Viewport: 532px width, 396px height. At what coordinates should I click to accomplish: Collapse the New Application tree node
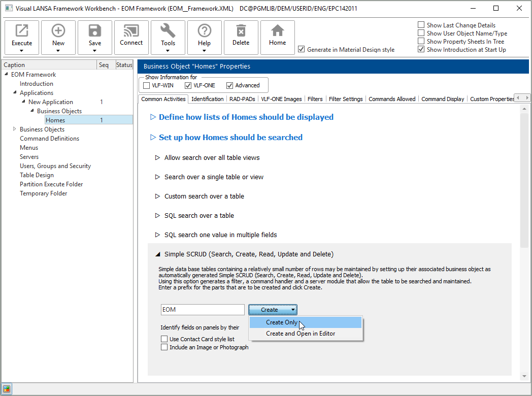tap(24, 102)
